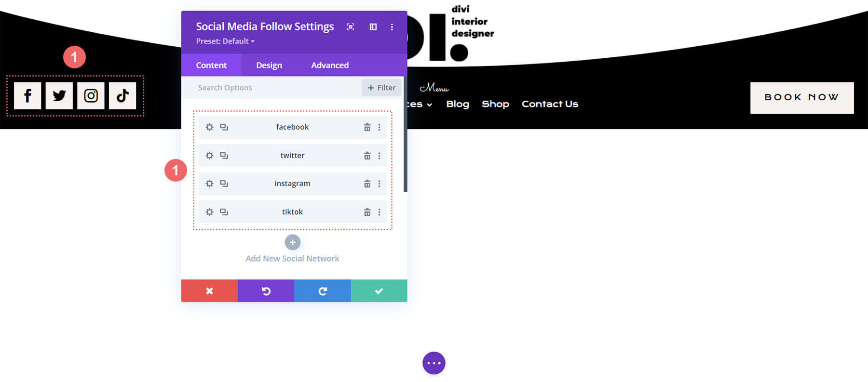The width and height of the screenshot is (868, 382).
Task: Click the BOOK NOW button
Action: click(801, 98)
